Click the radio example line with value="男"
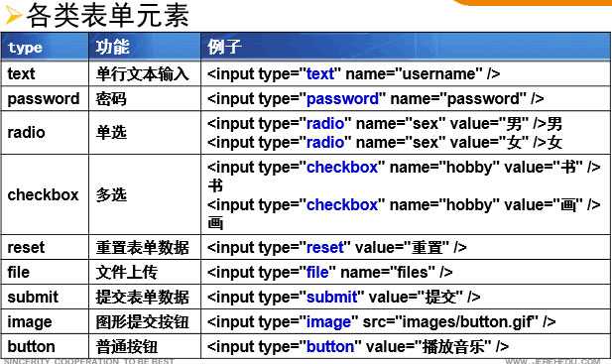Viewport: 612px width, 364px height. (x=385, y=124)
